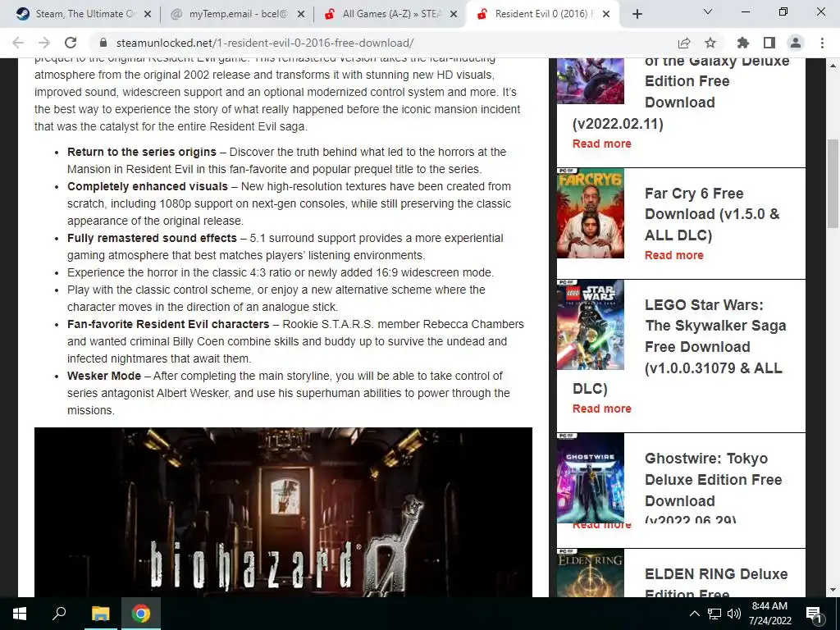Viewport: 840px width, 630px height.
Task: Click the LEGO Star Wars cover thumbnail
Action: [x=591, y=325]
